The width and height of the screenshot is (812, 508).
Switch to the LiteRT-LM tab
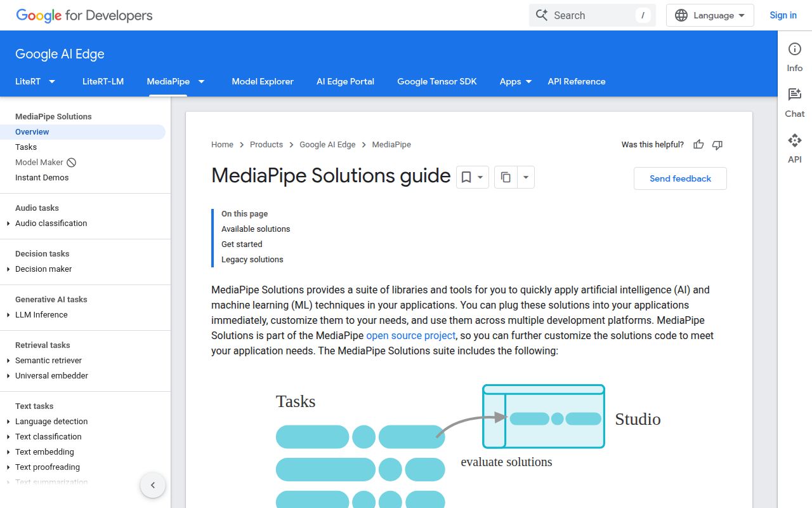[103, 81]
